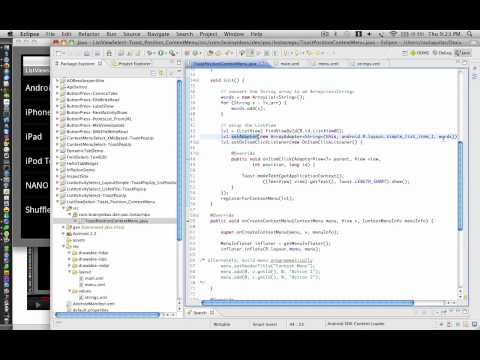The width and height of the screenshot is (480, 360).
Task: Click the Spotlight magnifier in menu bar
Action: [x=470, y=34]
